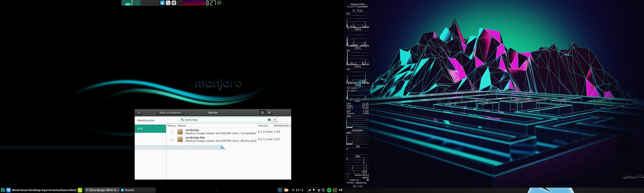The width and height of the screenshot is (644, 193).
Task: Click the back arrow in package manager
Action: pyautogui.click(x=139, y=113)
